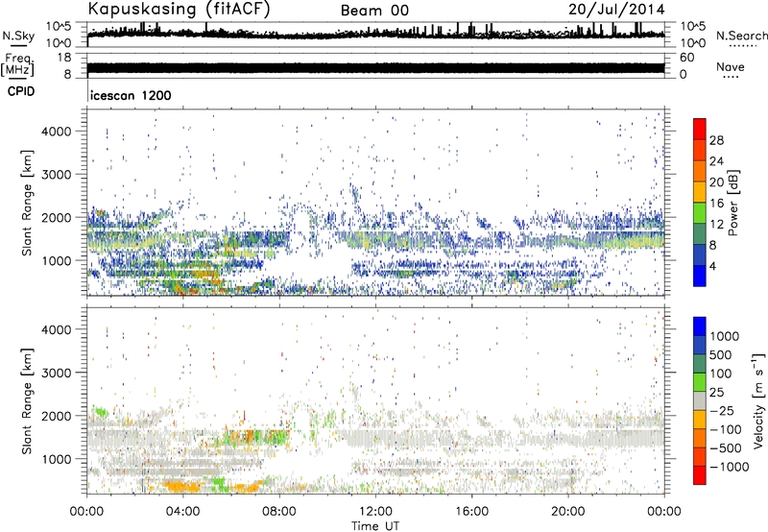Viewport: 768px width, 532px height.
Task: Click the icescan 1200 text
Action: [x=131, y=95]
